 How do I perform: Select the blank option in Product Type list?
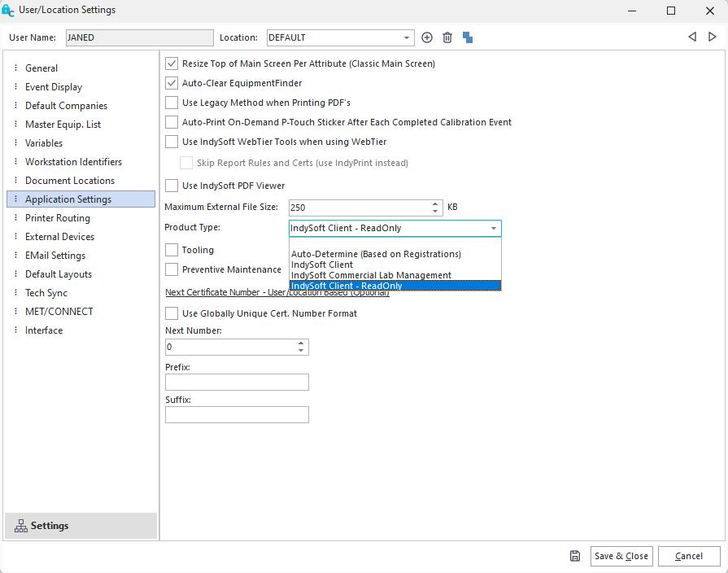(395, 243)
